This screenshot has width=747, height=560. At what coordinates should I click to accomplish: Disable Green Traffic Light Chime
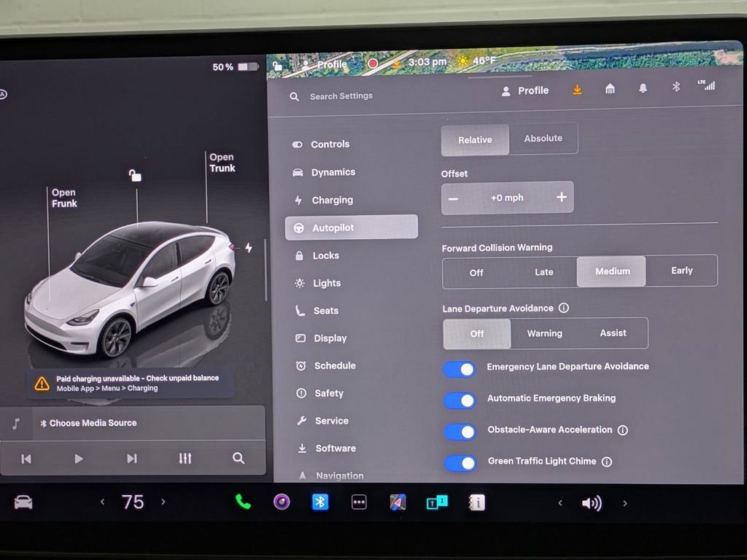(459, 464)
